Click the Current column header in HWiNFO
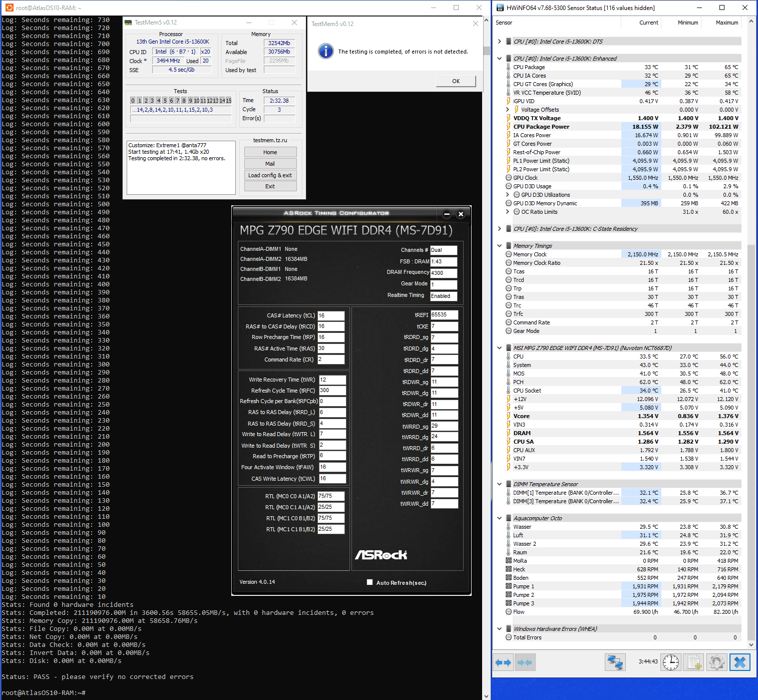 tap(641, 23)
